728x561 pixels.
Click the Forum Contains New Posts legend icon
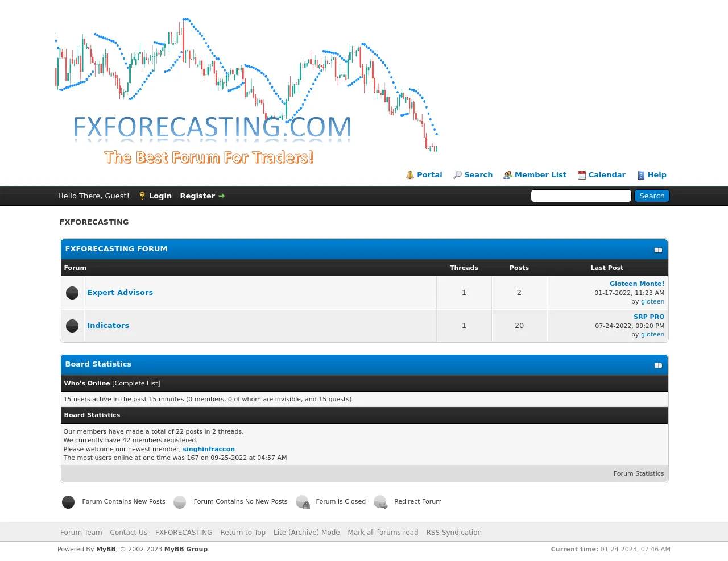click(68, 502)
